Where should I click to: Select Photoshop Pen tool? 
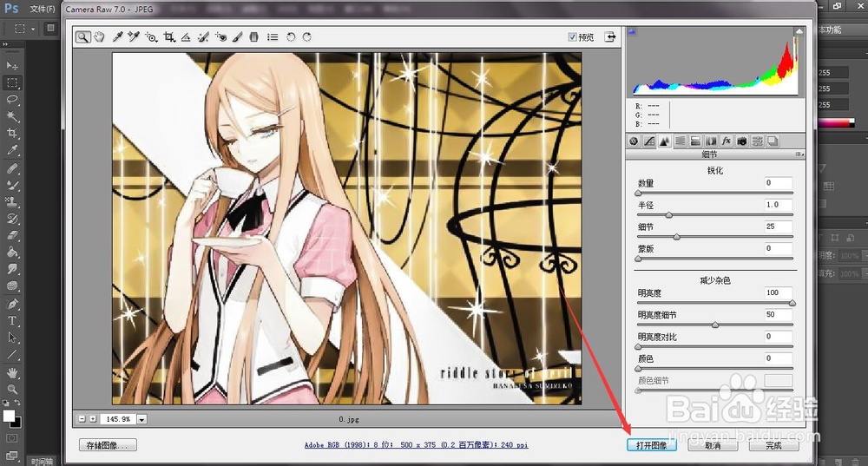tap(11, 304)
